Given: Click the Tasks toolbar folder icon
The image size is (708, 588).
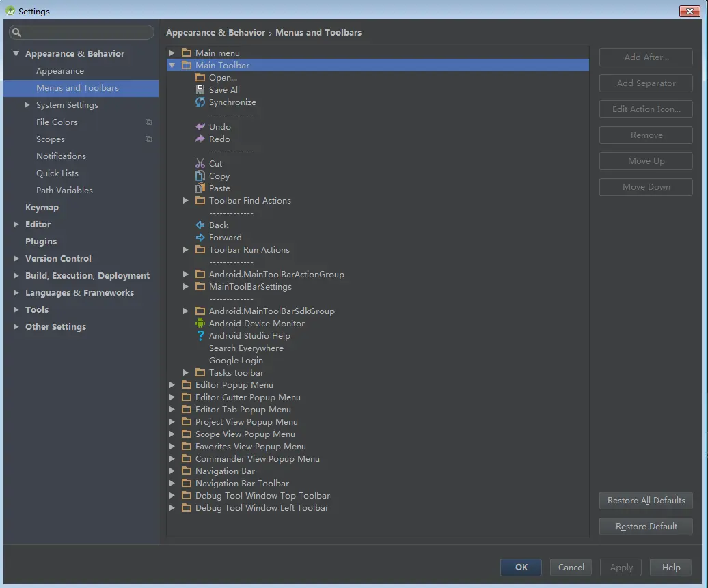Looking at the screenshot, I should coord(200,372).
